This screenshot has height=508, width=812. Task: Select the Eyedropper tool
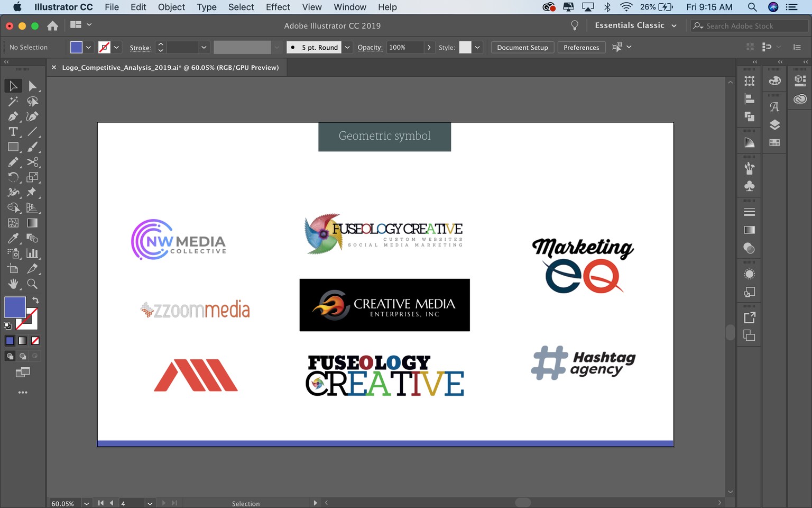(13, 238)
